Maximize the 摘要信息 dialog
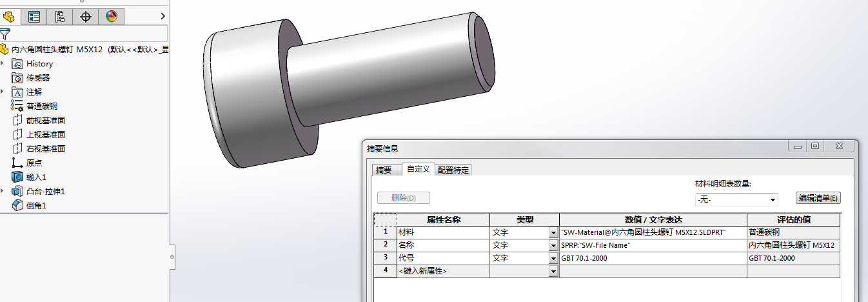The height and width of the screenshot is (302, 868). coord(814,146)
